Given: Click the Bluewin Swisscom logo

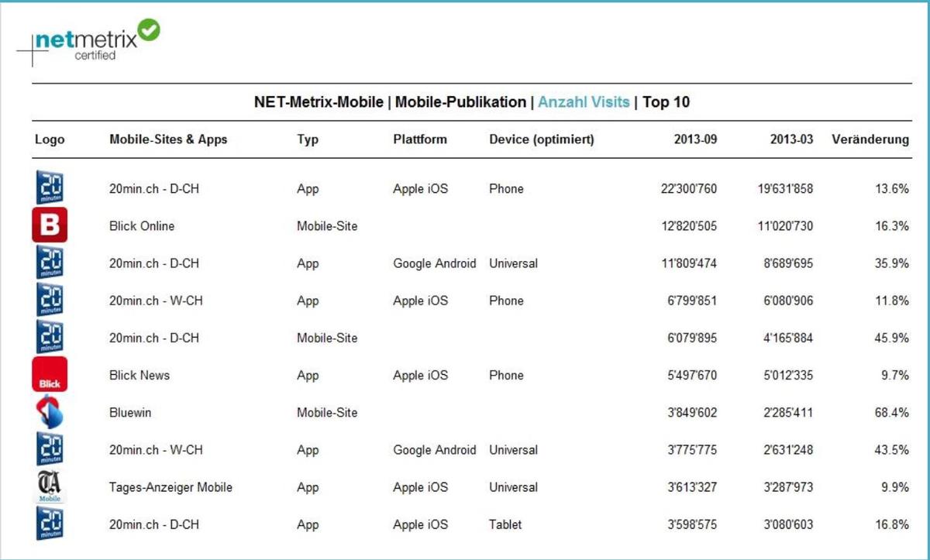Looking at the screenshot, I should (x=50, y=412).
